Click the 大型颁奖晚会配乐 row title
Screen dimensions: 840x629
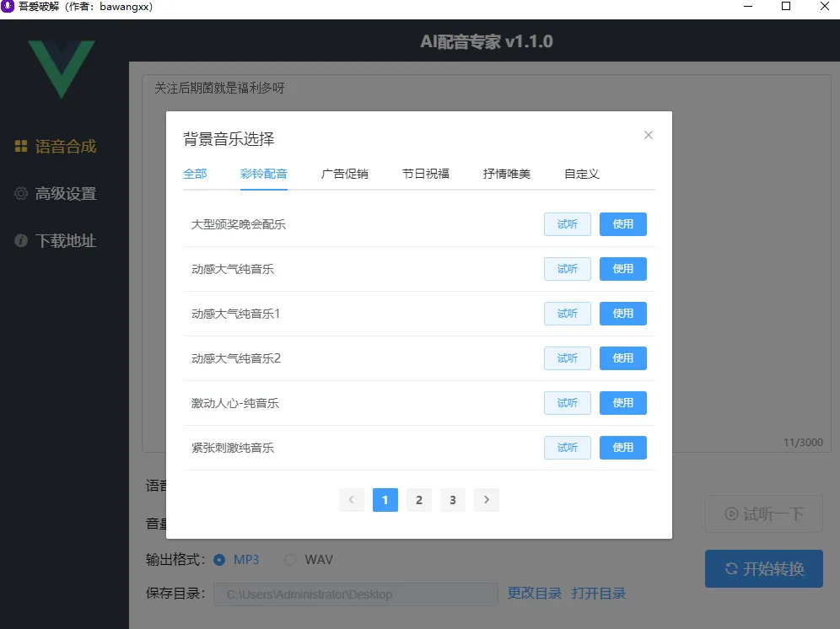tap(239, 224)
